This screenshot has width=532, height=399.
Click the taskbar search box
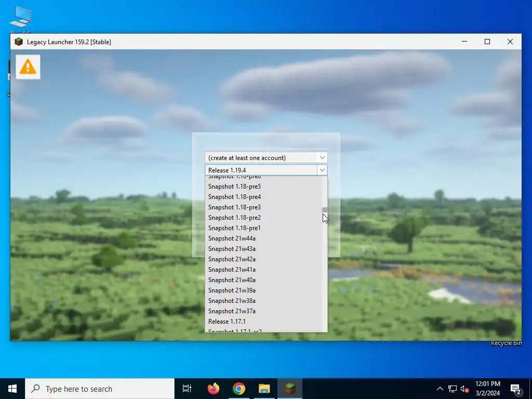tap(100, 389)
